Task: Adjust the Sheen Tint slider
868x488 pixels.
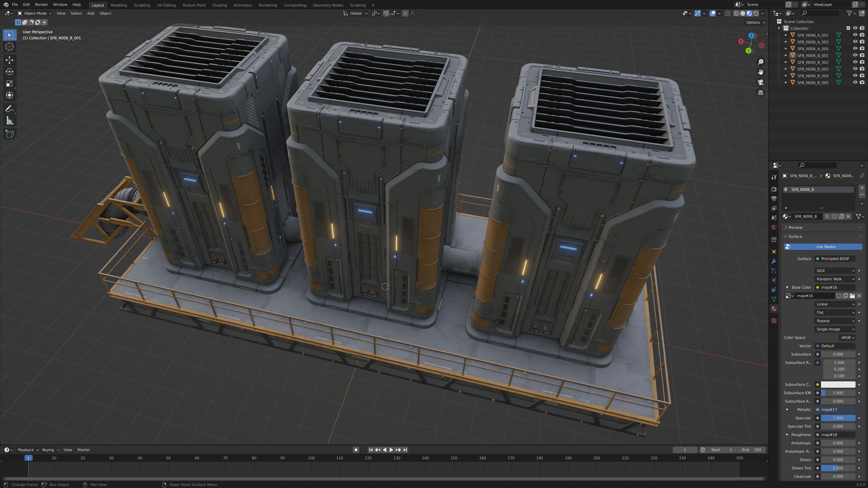Action: tap(838, 468)
